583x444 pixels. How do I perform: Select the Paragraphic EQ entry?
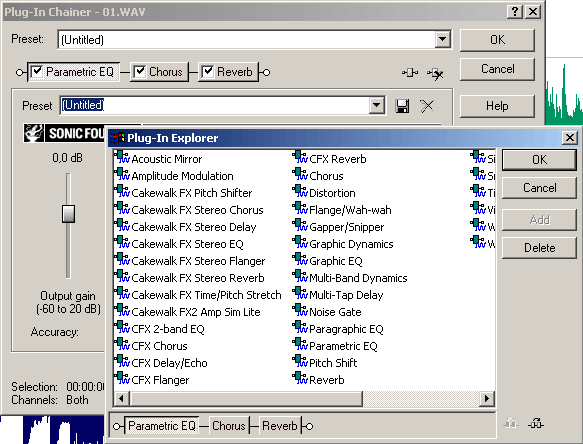(346, 329)
